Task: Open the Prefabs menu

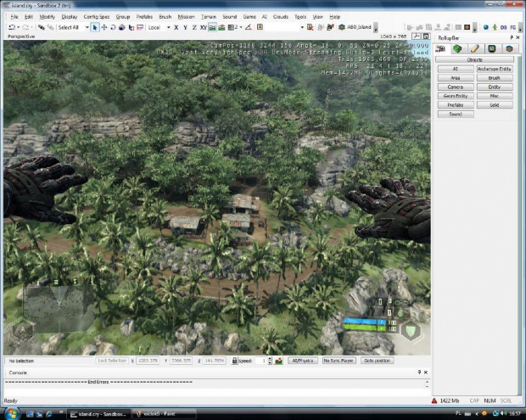Action: click(x=144, y=16)
